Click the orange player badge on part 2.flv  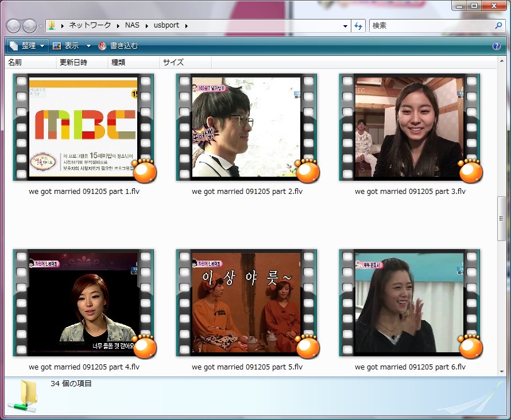click(x=308, y=171)
